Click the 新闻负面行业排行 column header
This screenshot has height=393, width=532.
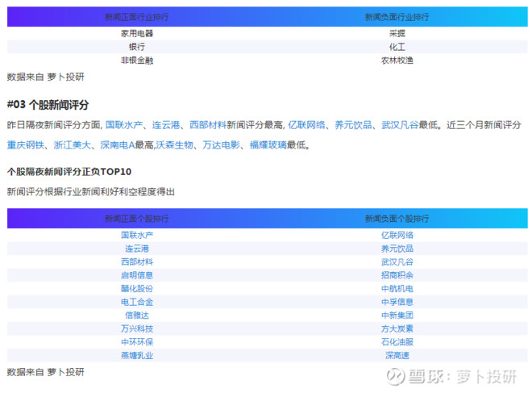[x=397, y=17]
